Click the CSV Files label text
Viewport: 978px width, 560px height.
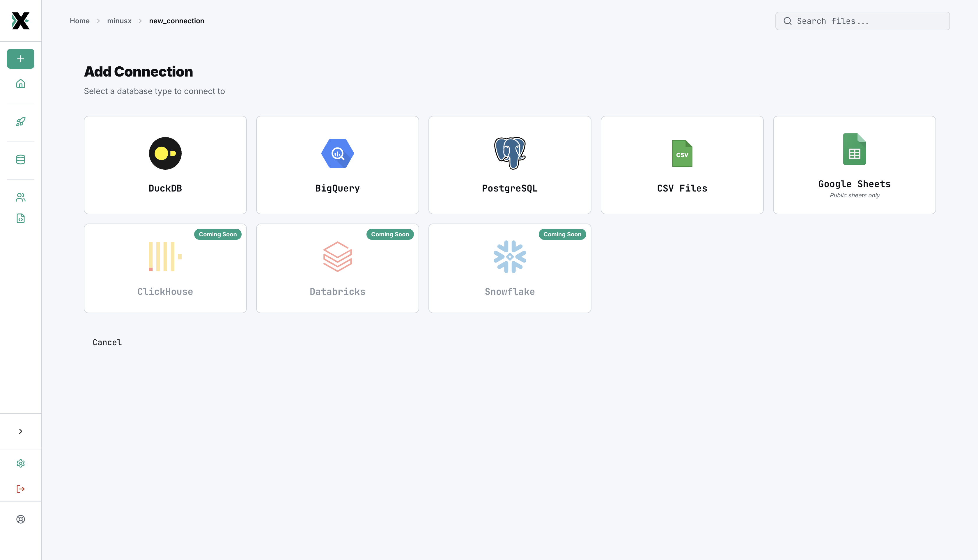(682, 189)
